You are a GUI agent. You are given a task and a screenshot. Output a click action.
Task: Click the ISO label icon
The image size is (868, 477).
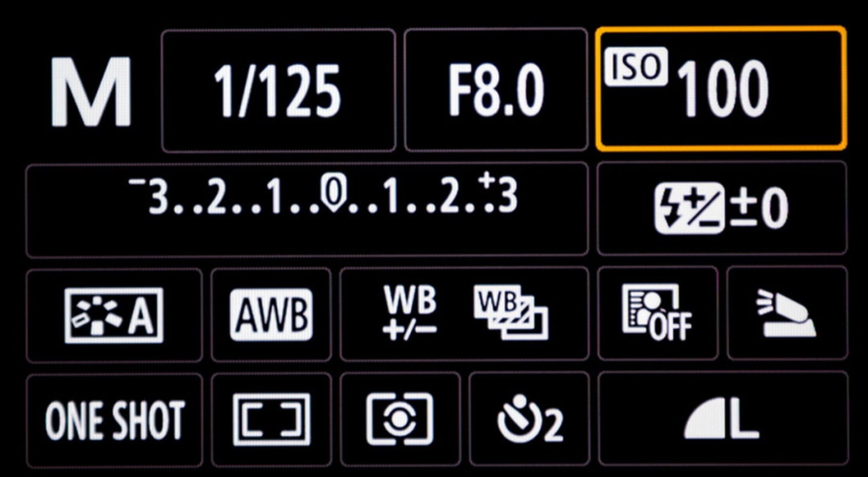636,68
